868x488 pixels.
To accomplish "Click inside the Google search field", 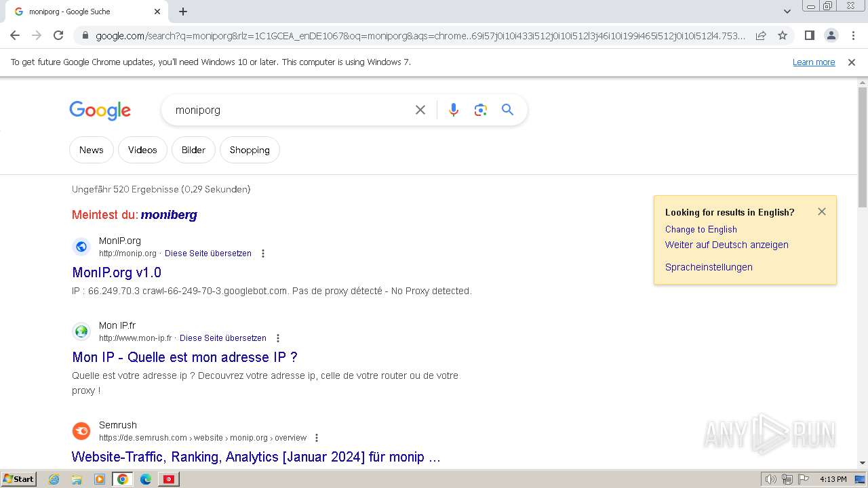I will (x=292, y=110).
